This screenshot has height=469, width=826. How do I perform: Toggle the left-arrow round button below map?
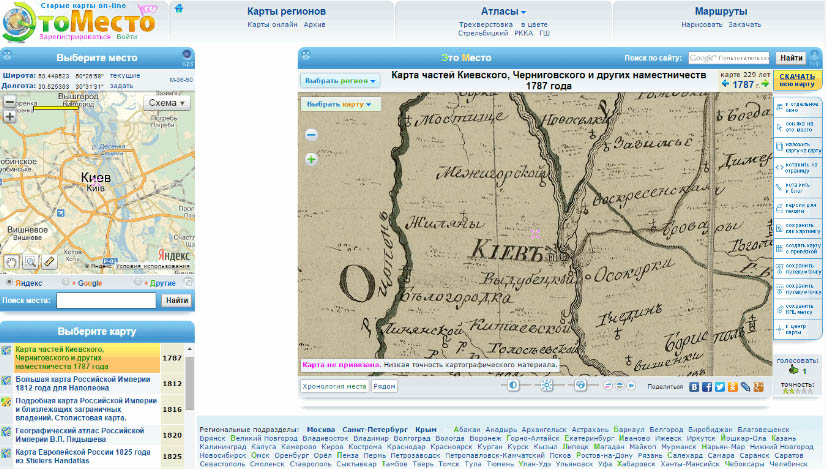[631, 386]
